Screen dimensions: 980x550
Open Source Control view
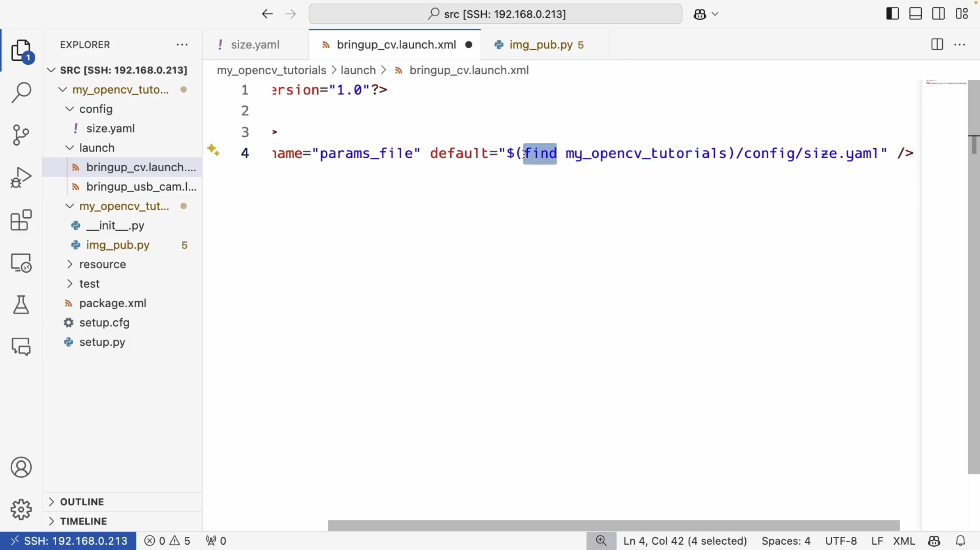point(21,135)
